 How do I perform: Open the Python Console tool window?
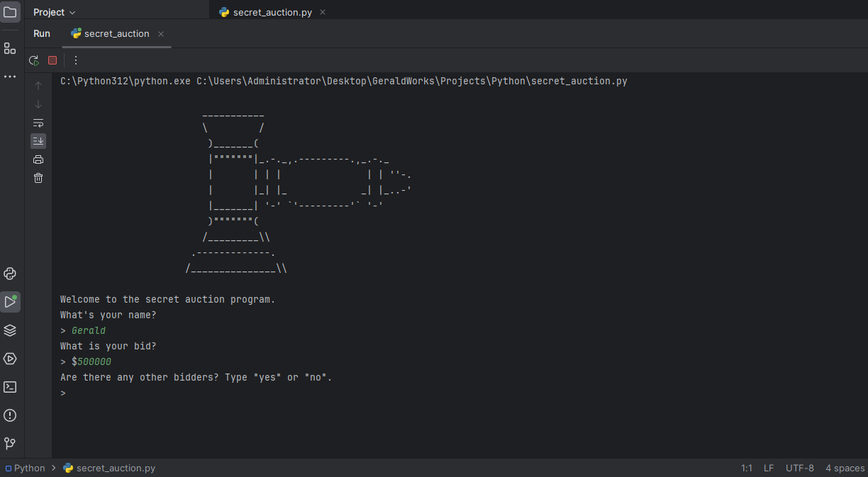(10, 274)
